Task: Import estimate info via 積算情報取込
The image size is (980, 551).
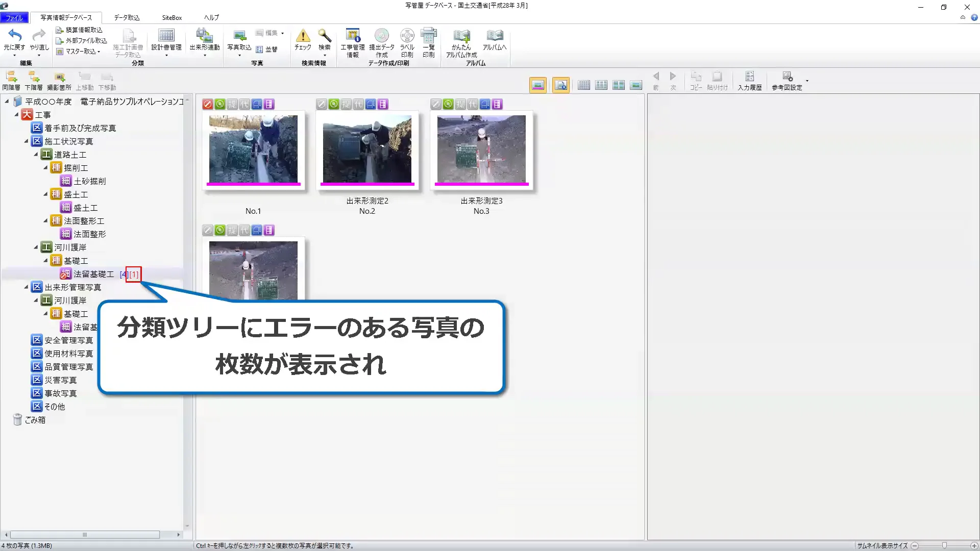Action: coord(79,30)
